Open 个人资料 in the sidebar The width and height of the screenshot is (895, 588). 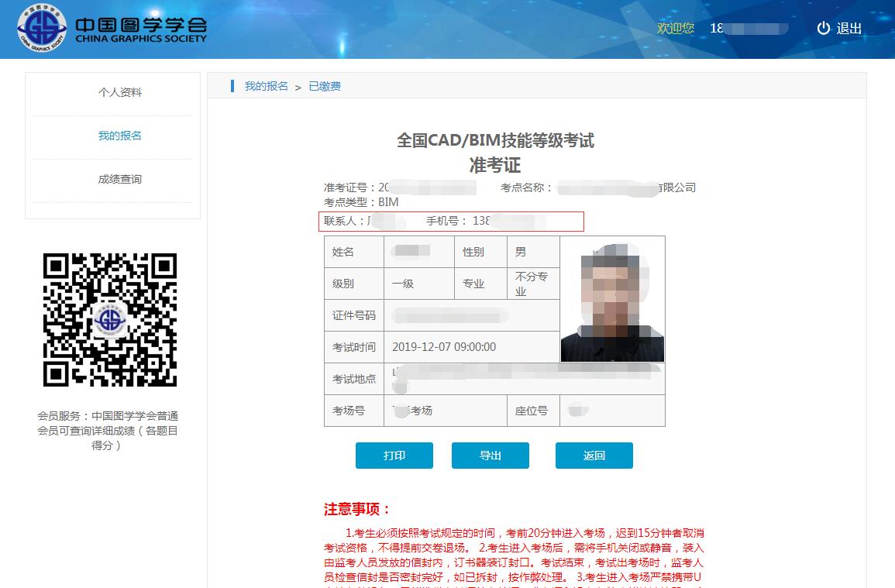coord(120,92)
